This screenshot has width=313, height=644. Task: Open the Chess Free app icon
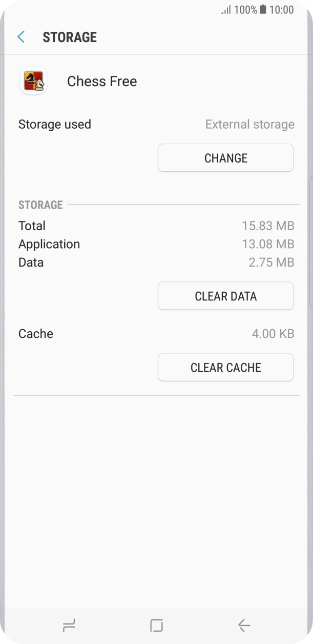point(33,81)
